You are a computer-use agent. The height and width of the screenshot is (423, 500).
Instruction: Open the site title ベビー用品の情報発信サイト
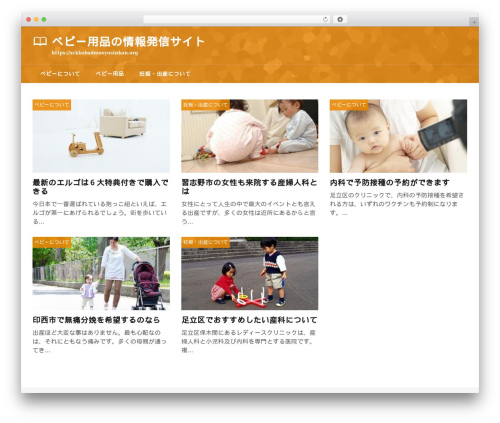click(128, 42)
